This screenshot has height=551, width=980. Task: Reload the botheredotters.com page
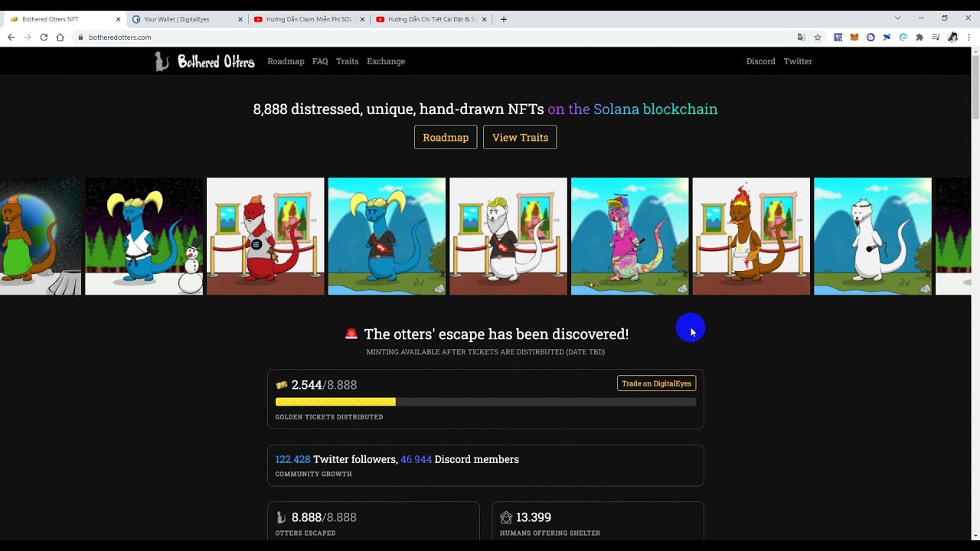point(44,37)
